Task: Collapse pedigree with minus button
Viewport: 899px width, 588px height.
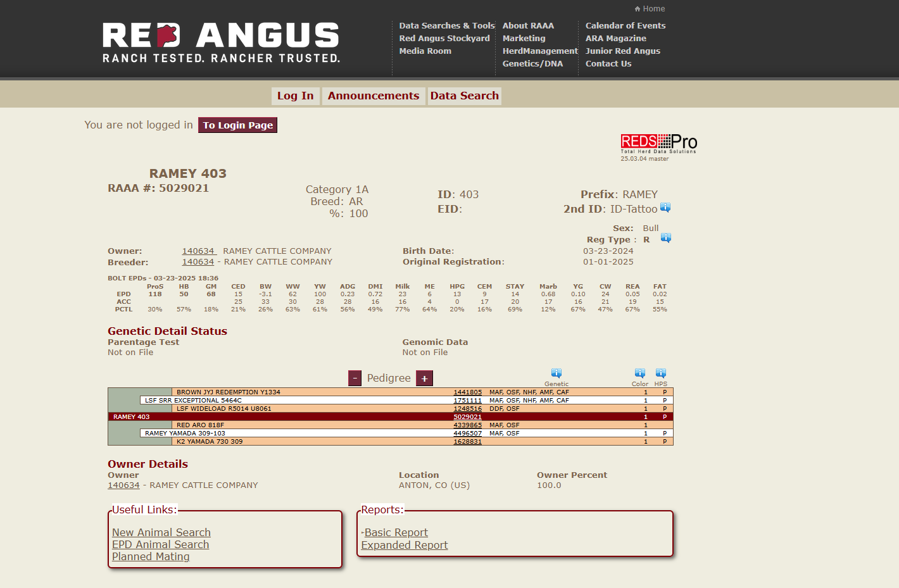Action: [x=355, y=378]
